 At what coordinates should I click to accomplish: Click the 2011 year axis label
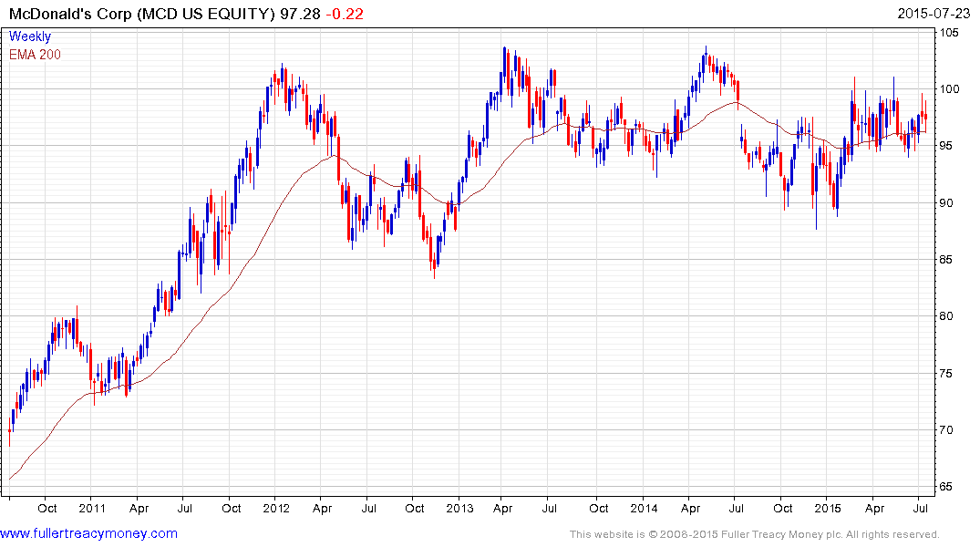click(92, 508)
